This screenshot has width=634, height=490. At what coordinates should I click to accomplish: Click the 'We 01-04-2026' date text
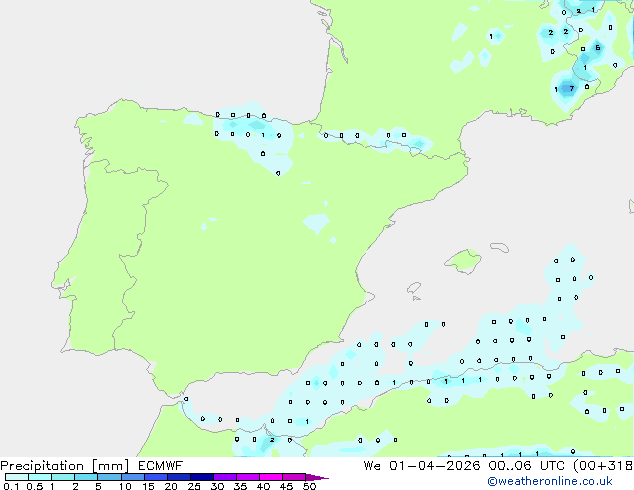coord(422,466)
